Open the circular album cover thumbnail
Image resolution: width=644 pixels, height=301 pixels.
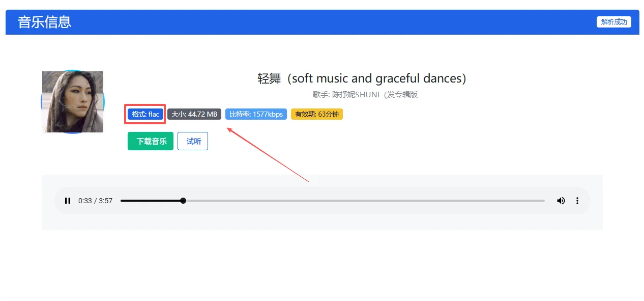[x=73, y=102]
